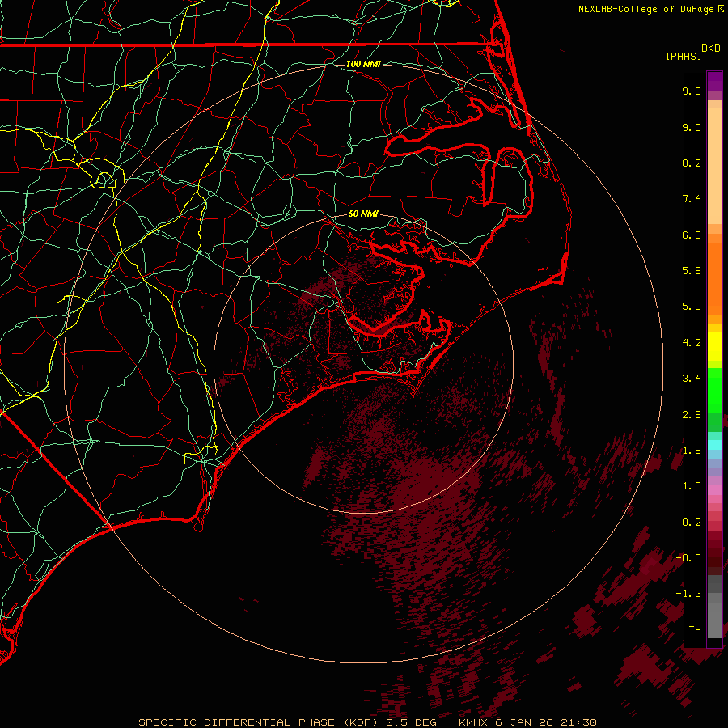Click the product title caption at bottom

click(367, 722)
